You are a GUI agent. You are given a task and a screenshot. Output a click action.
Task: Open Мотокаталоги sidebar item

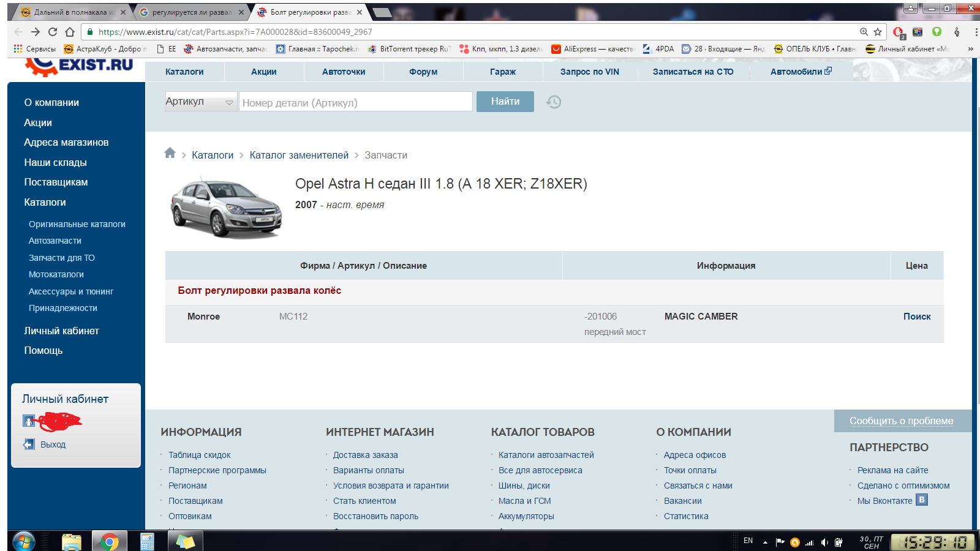[56, 274]
